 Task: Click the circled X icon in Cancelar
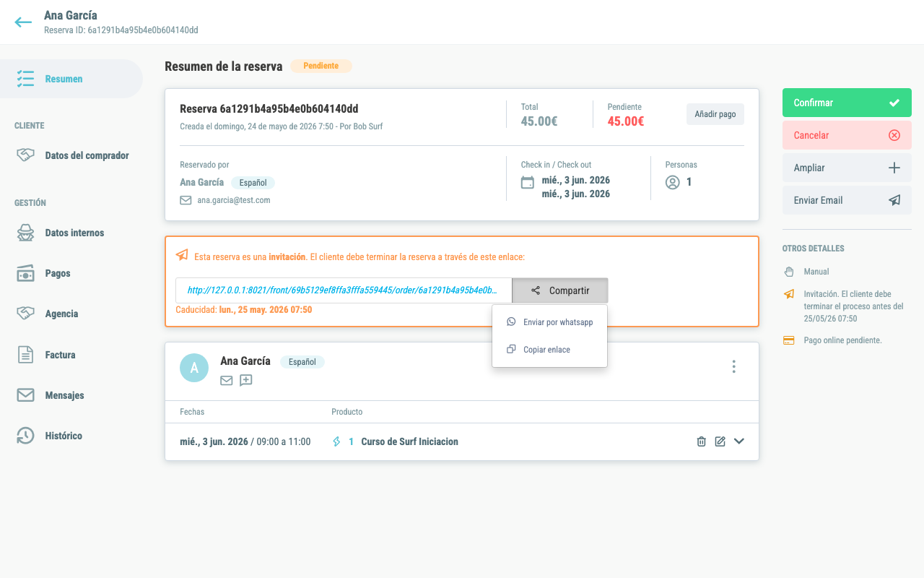click(894, 135)
